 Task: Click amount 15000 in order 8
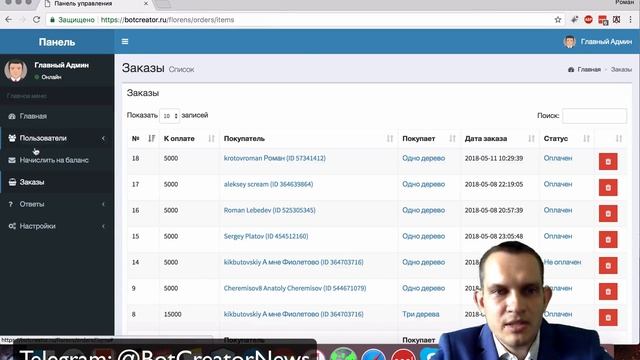point(172,314)
